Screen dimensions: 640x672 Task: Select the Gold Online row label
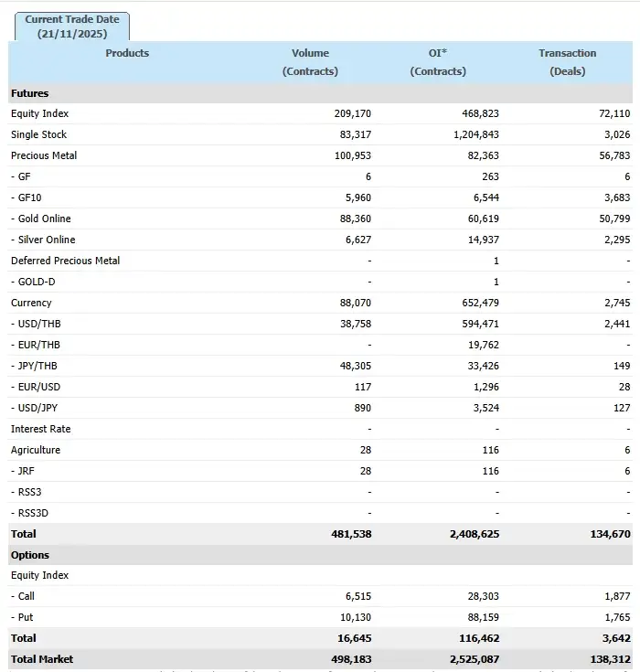pos(41,219)
